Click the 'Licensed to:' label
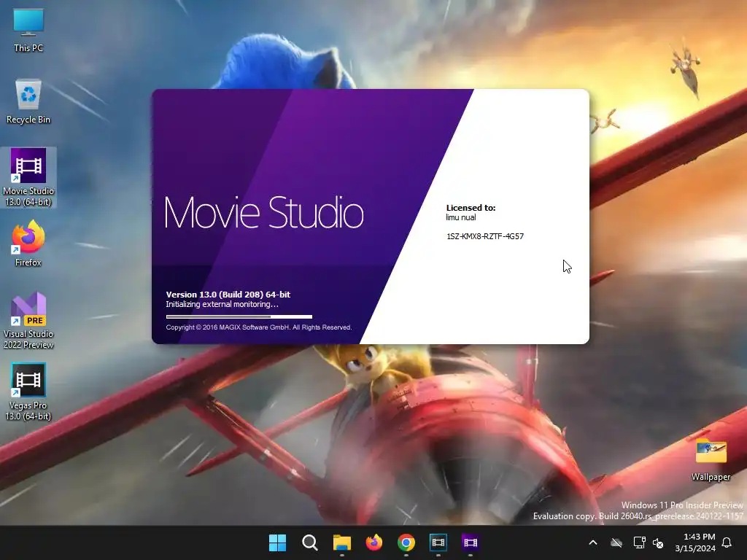Viewport: 747px width, 560px height. pyautogui.click(x=471, y=208)
